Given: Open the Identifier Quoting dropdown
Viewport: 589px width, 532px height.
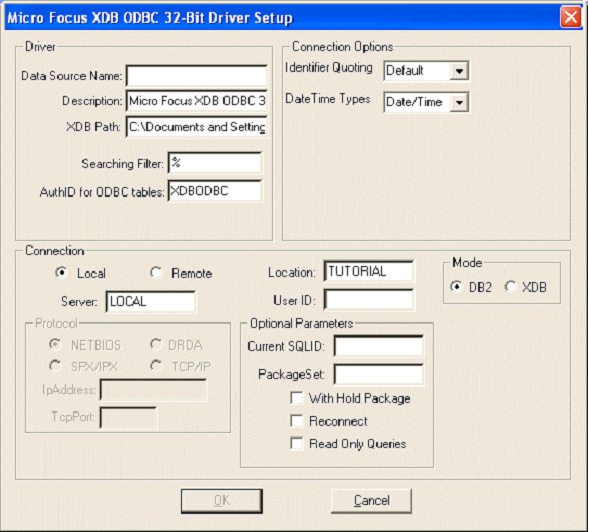Looking at the screenshot, I should [459, 71].
